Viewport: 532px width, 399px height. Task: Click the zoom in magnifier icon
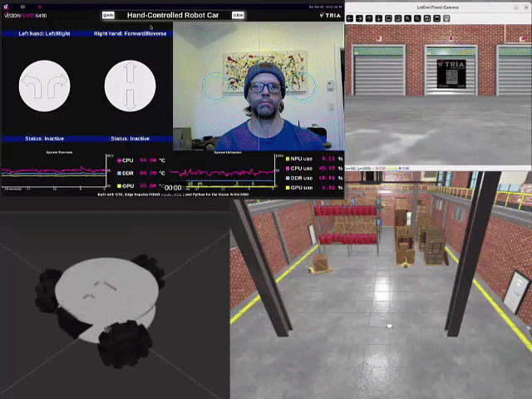click(x=408, y=18)
